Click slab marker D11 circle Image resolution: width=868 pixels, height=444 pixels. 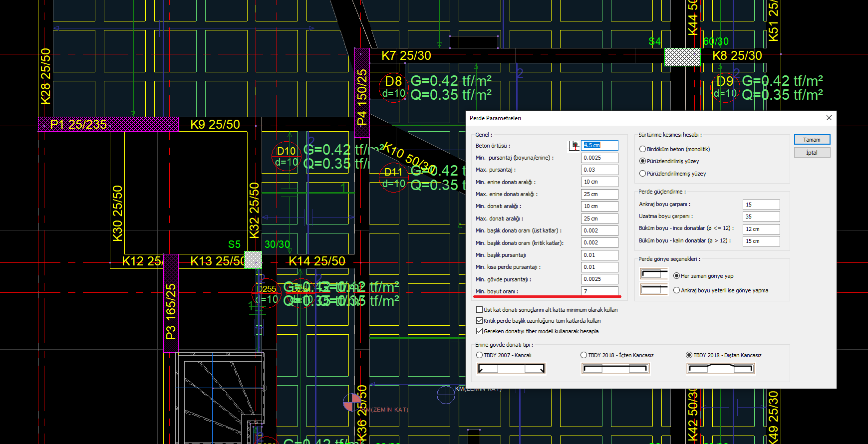tap(393, 178)
